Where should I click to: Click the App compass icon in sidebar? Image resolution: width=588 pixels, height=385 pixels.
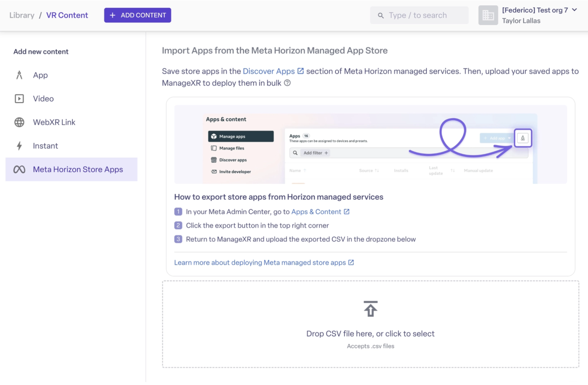pyautogui.click(x=19, y=75)
